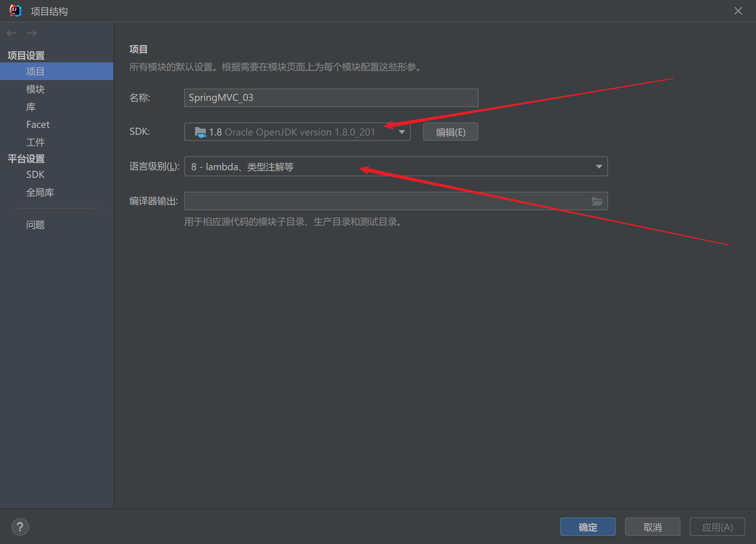
Task: Expand the SDK dropdown arrow
Action: [x=402, y=132]
